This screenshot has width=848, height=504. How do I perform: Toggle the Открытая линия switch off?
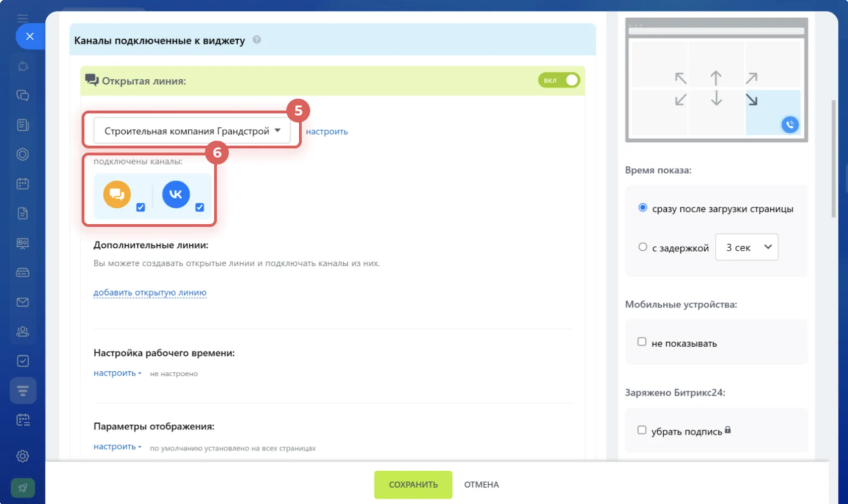pyautogui.click(x=559, y=80)
